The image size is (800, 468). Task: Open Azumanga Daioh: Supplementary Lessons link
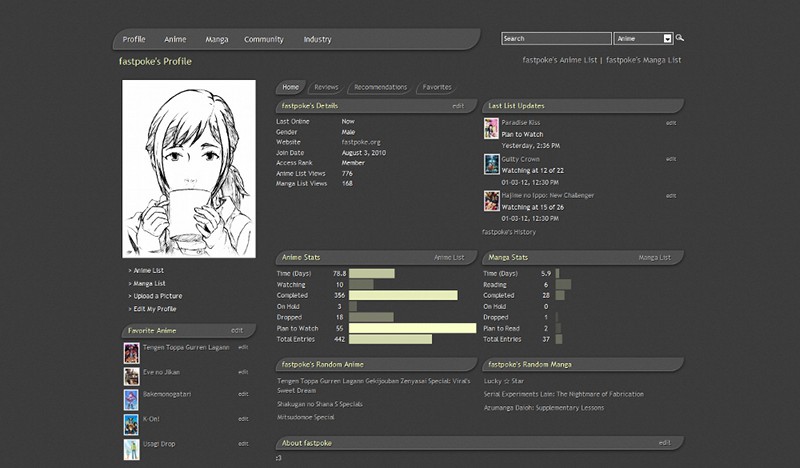point(544,408)
